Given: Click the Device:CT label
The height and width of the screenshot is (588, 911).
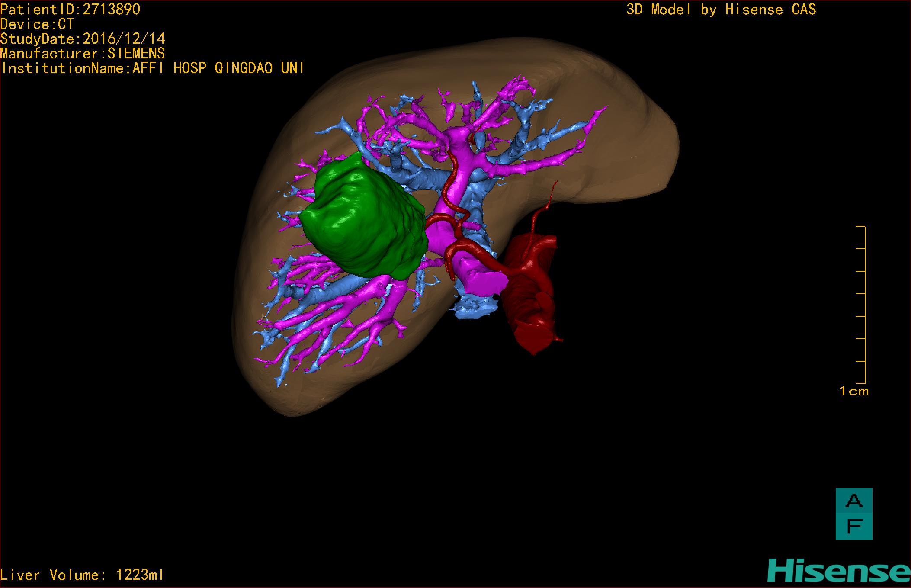Looking at the screenshot, I should pos(37,24).
